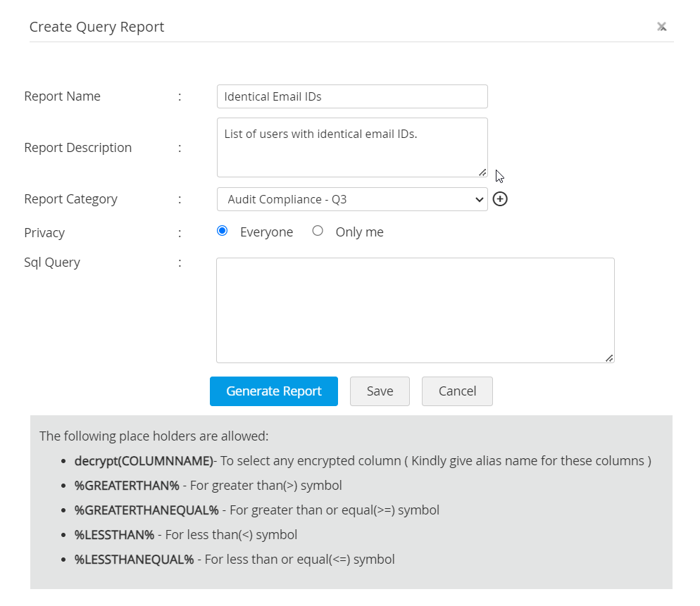Enable private visibility by choosing Only me

pos(318,230)
